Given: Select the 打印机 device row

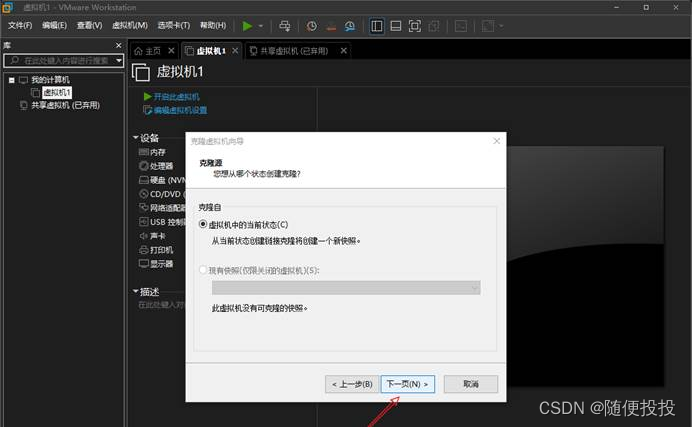Looking at the screenshot, I should 156,250.
